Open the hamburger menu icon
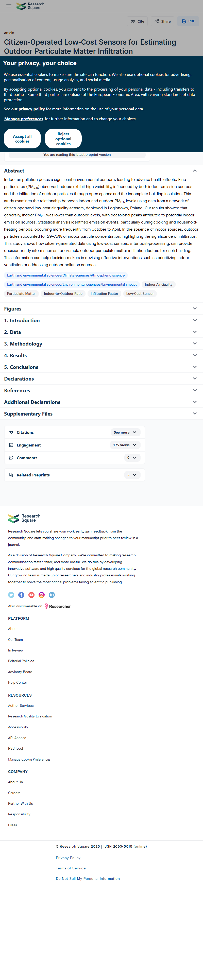203x980 pixels. coord(9,6)
